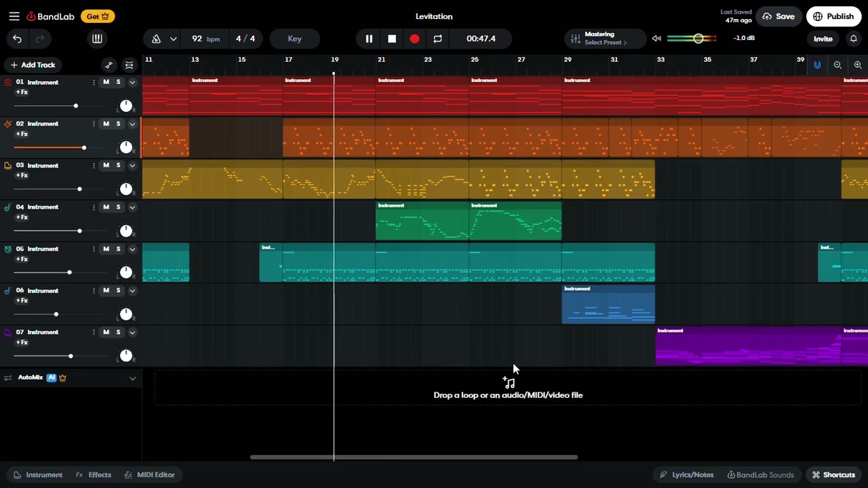Click the 00:47.4 time display
Image resolution: width=868 pixels, height=488 pixels.
481,39
